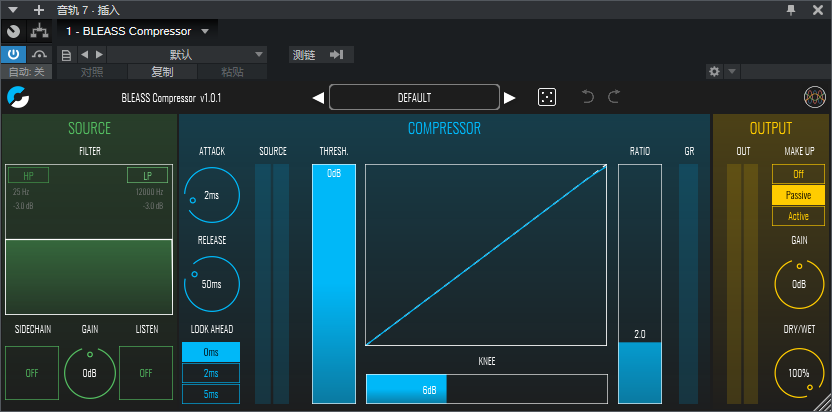Toggle the plugin power bypass button
The image size is (832, 412).
13,55
